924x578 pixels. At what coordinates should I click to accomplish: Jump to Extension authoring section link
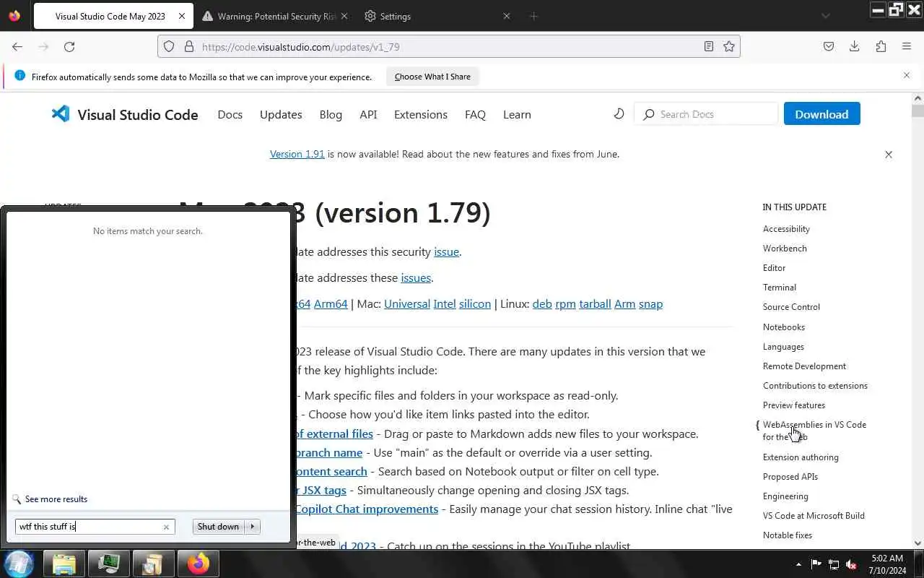pos(801,457)
